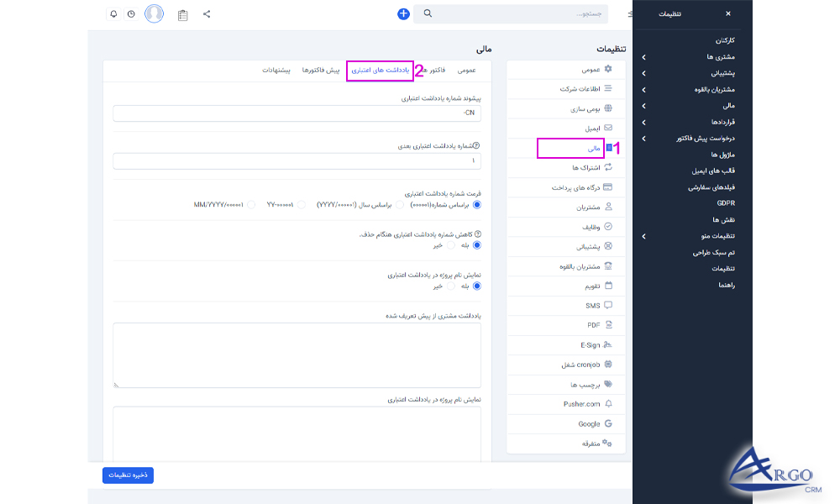Click the notifications bell icon
The height and width of the screenshot is (504, 840).
click(x=114, y=13)
